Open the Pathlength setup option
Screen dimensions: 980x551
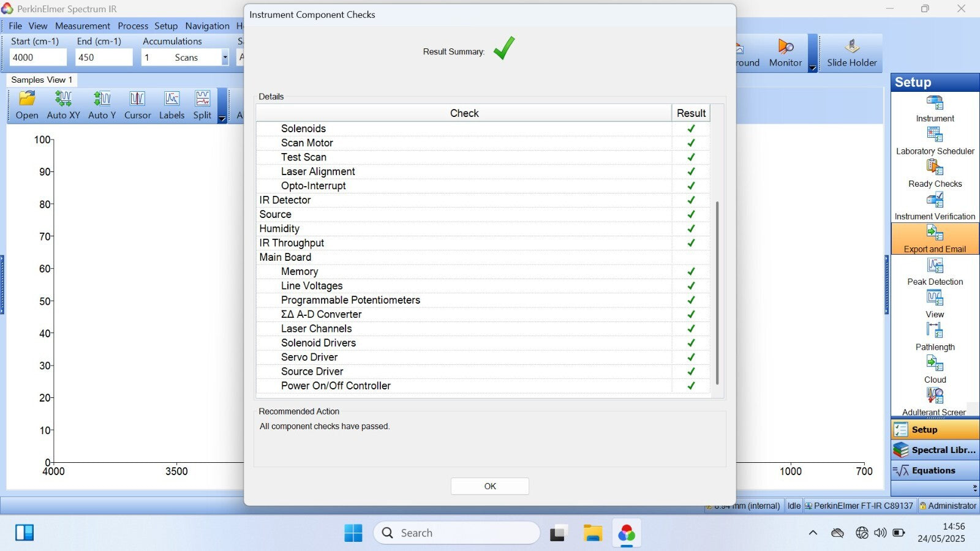(935, 337)
